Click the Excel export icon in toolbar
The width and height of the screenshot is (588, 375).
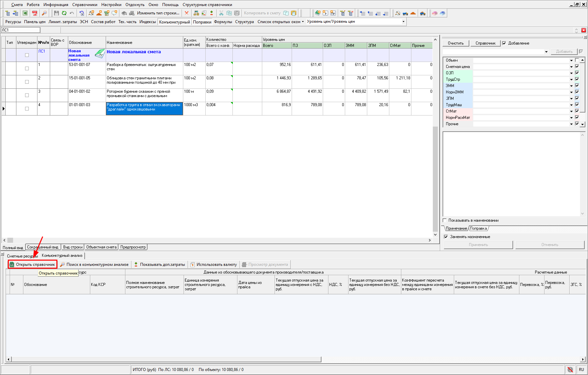click(x=25, y=13)
